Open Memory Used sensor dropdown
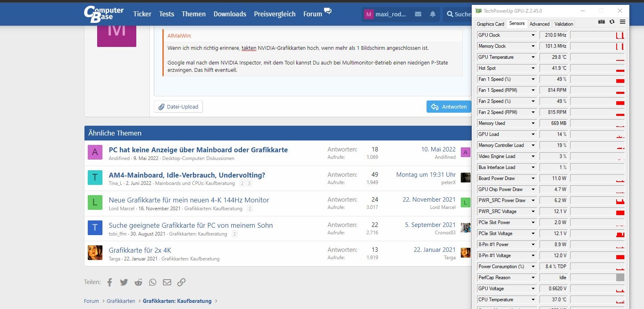Screen dimensions: 644x309 [533, 123]
